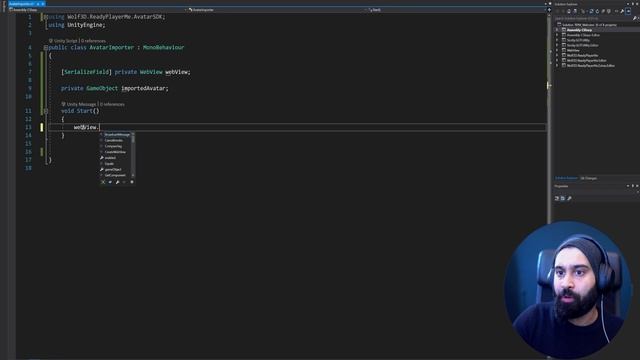
Task: Open Properties panel window position dropdown
Action: coord(628,186)
